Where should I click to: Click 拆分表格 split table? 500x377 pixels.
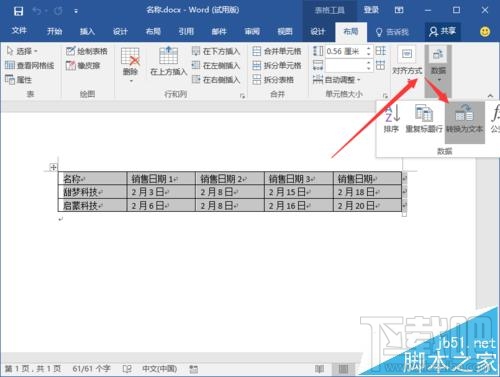click(x=273, y=80)
